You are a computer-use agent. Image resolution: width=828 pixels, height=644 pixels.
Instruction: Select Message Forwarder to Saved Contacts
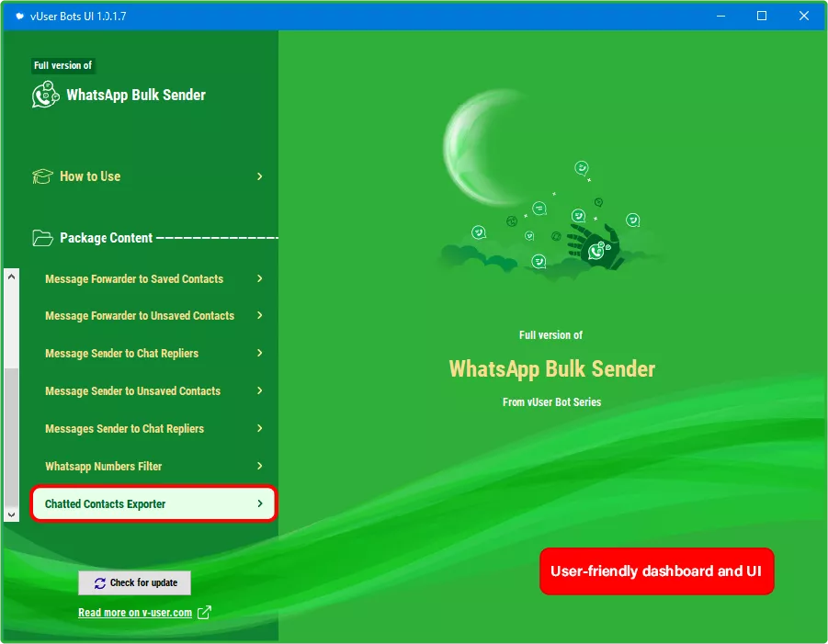(x=153, y=278)
